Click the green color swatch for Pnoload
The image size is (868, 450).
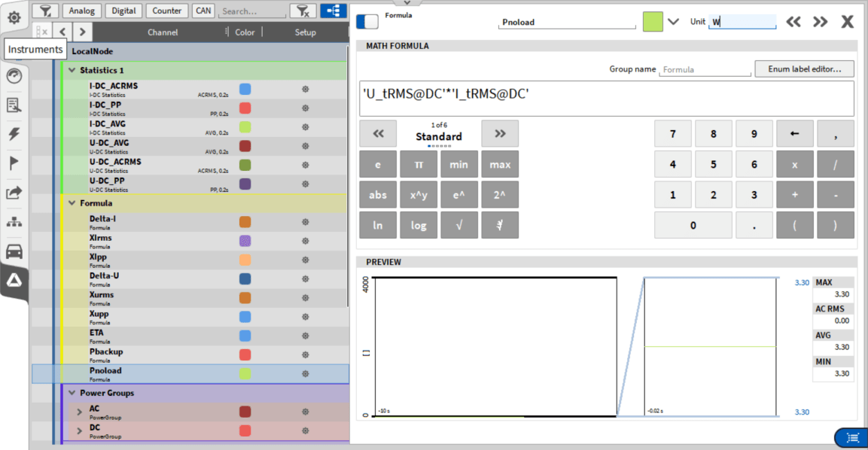tap(653, 22)
